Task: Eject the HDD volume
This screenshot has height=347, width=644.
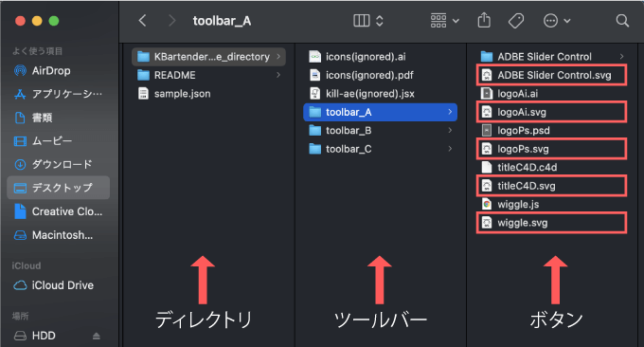Action: [96, 336]
